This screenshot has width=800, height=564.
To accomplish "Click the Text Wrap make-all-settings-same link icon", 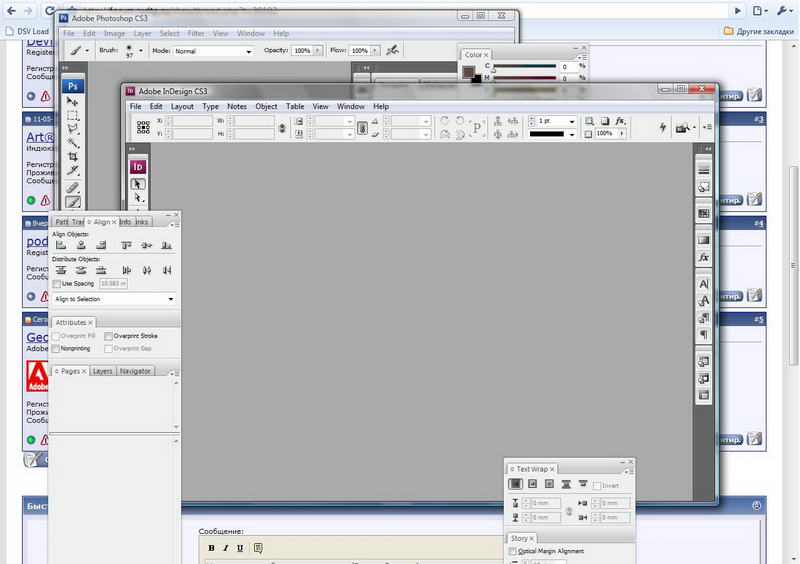I will (x=569, y=510).
